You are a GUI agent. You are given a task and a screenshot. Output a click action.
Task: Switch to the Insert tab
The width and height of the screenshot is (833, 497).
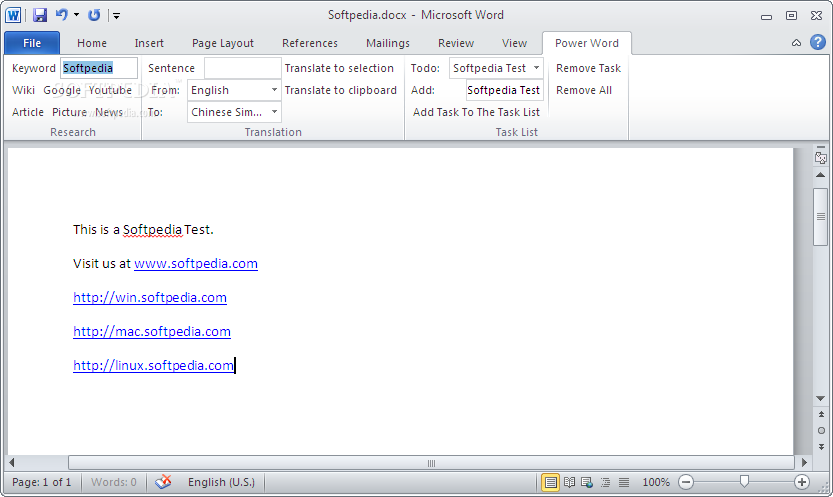(149, 43)
